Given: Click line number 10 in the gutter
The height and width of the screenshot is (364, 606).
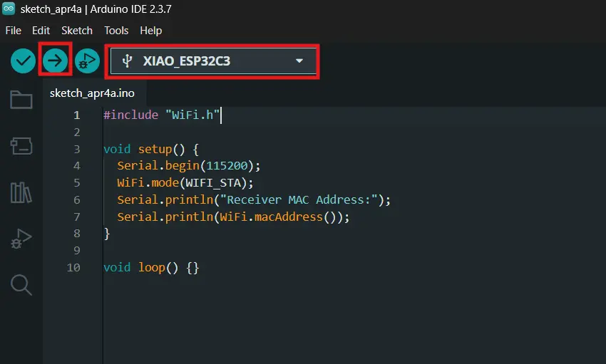Looking at the screenshot, I should pyautogui.click(x=73, y=268).
